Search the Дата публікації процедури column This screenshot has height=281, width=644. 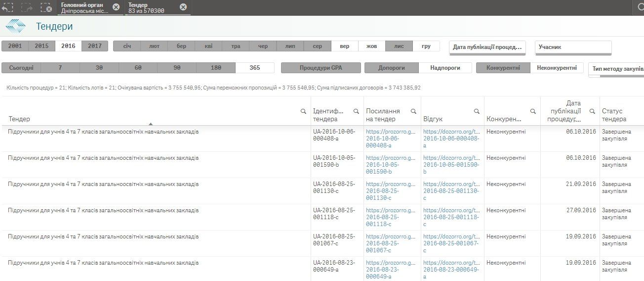592,112
